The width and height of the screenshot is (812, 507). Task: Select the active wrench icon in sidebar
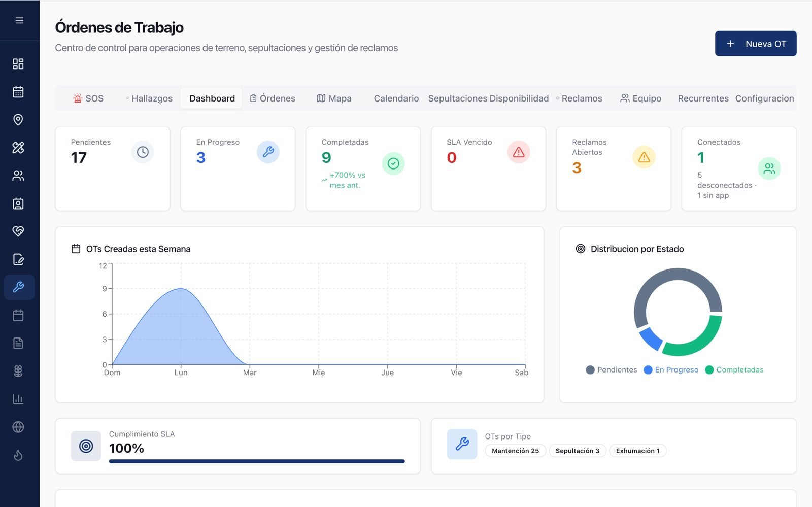pyautogui.click(x=19, y=287)
